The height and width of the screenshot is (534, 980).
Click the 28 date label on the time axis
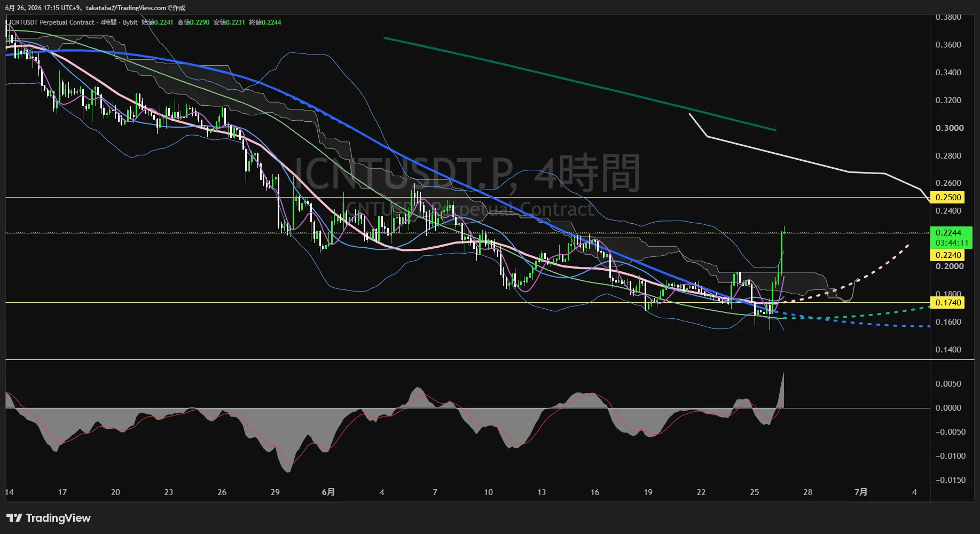pyautogui.click(x=807, y=492)
